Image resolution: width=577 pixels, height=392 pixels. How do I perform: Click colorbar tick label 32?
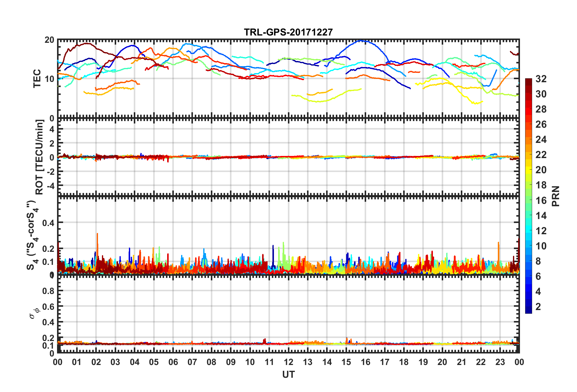click(x=541, y=79)
